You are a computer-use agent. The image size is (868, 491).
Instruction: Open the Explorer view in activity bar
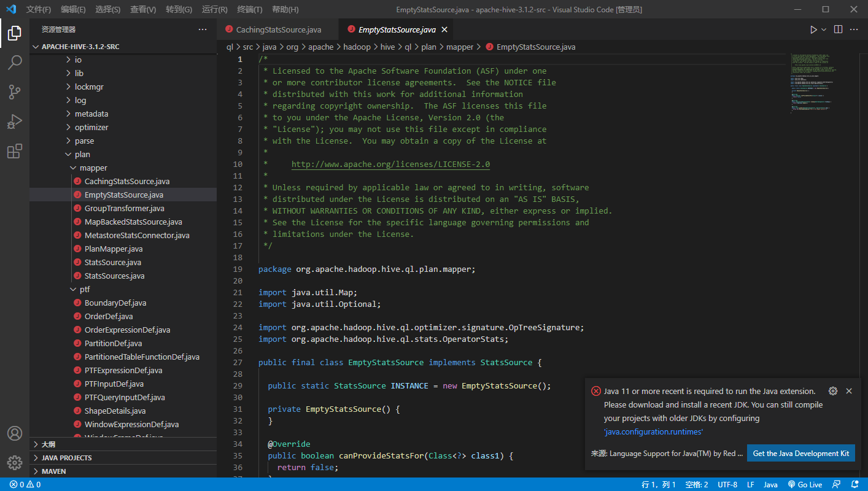(x=15, y=33)
